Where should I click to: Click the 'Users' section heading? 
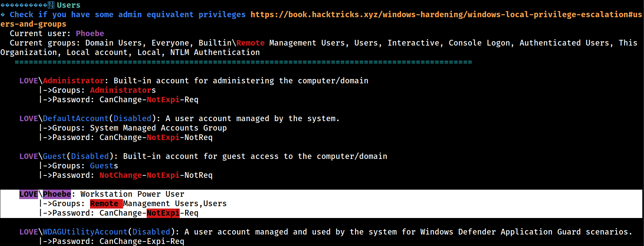(x=68, y=5)
